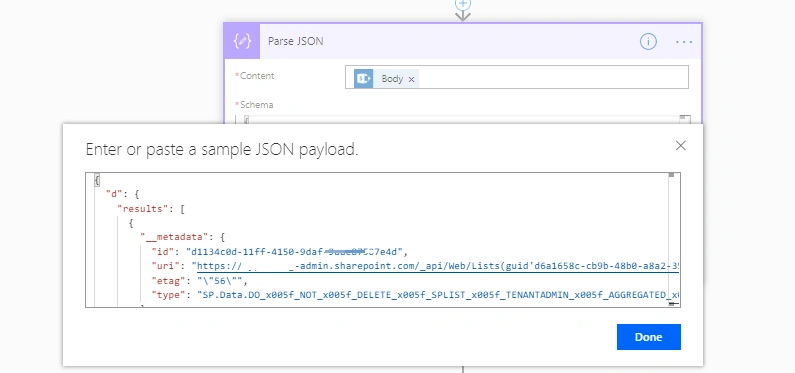
Task: Click inside the Schema editor box
Action: click(461, 120)
